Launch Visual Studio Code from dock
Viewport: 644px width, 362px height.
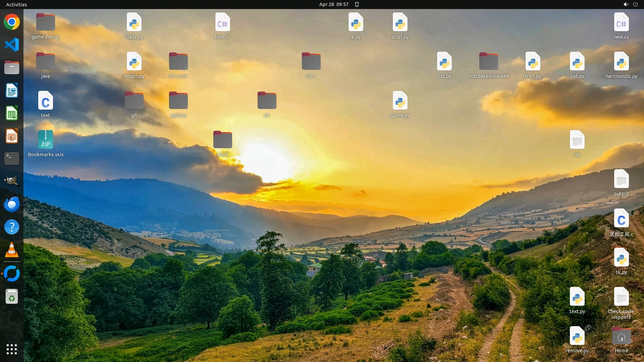coord(12,45)
